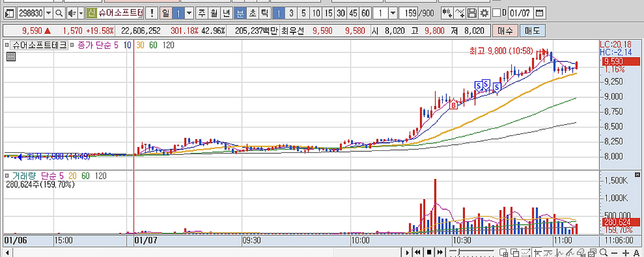This screenshot has width=644, height=257.
Task: Open the period dropdown next to 60
Action: [393, 13]
